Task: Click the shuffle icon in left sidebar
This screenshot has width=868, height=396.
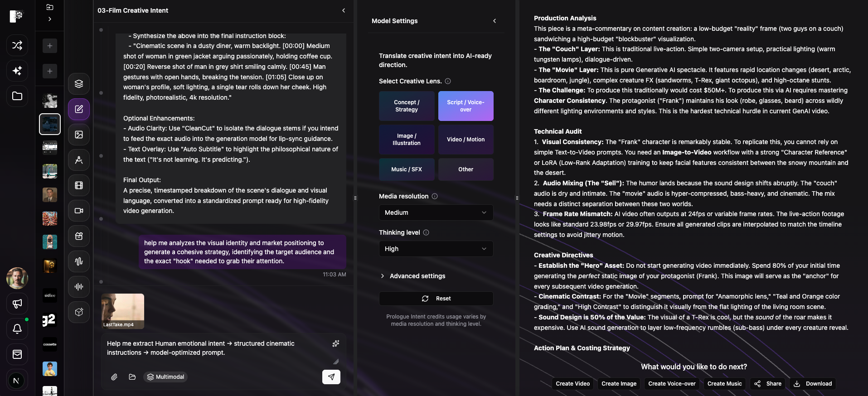Action: point(17,45)
